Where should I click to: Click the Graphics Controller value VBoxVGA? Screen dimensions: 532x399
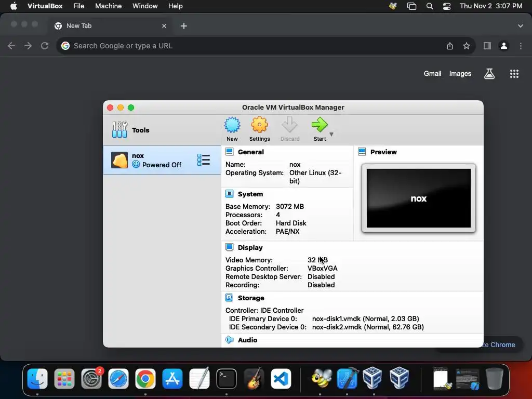(322, 269)
